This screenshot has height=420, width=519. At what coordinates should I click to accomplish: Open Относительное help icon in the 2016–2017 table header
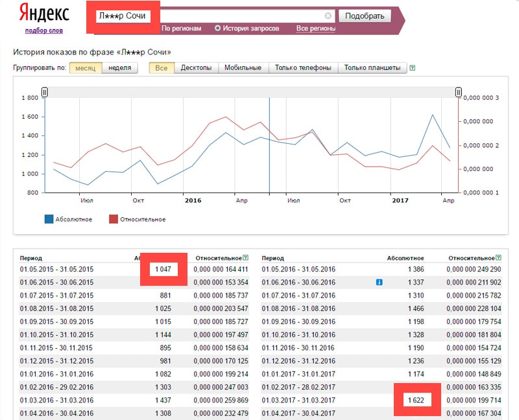click(498, 257)
